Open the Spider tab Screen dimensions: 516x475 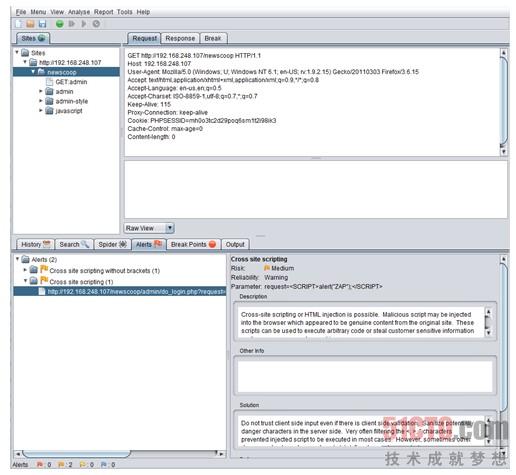[x=113, y=244]
